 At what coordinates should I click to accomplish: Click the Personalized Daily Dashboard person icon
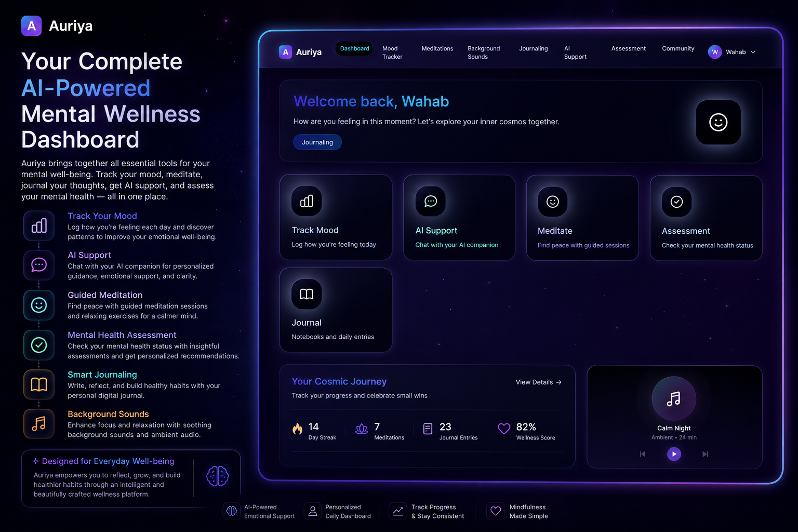click(x=313, y=511)
